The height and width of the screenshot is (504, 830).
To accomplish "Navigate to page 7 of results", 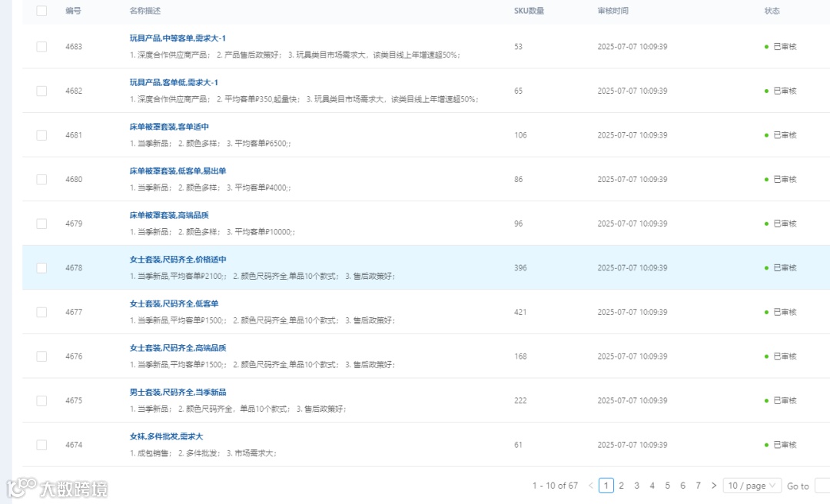I will [x=698, y=486].
